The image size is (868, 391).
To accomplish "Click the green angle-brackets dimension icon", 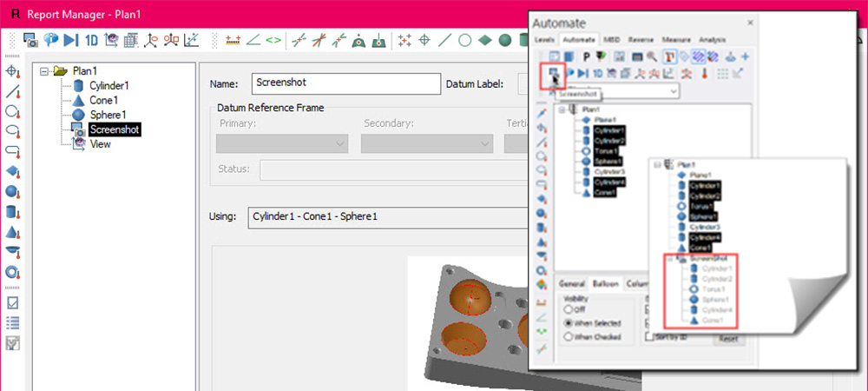I will tap(273, 41).
